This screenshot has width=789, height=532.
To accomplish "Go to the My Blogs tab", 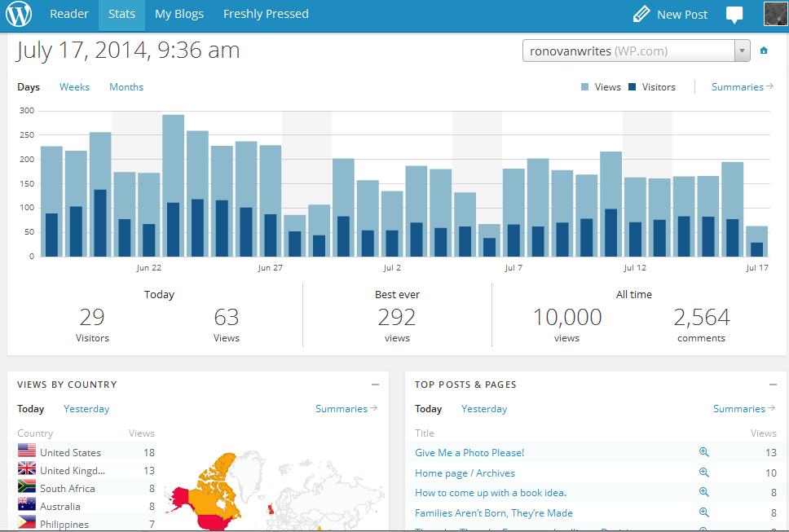I will click(x=179, y=14).
